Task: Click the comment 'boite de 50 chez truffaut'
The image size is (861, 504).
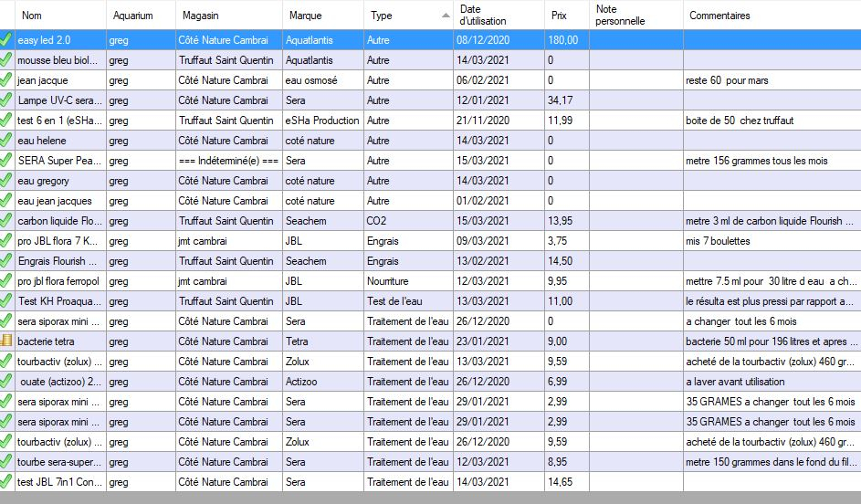Action: click(740, 121)
